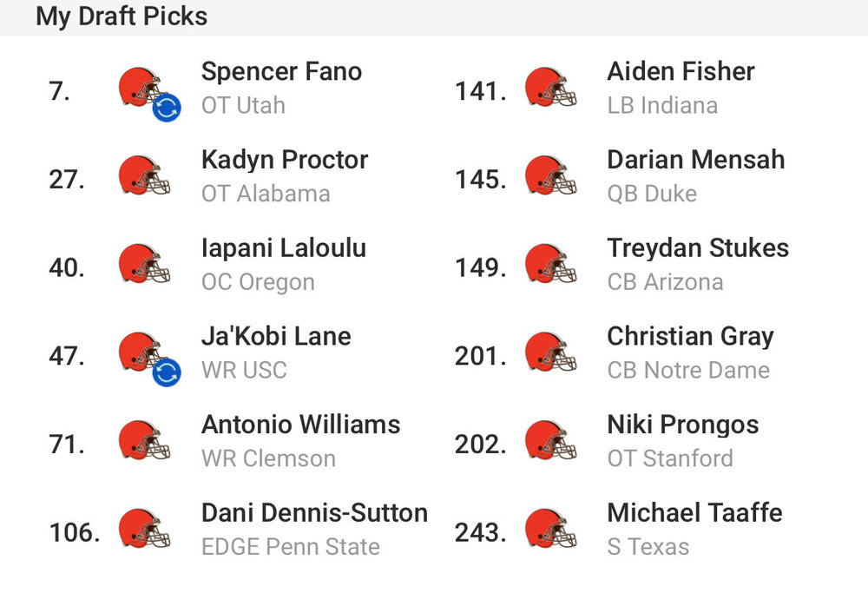868x593 pixels.
Task: Click pick number 106
Action: tap(75, 532)
